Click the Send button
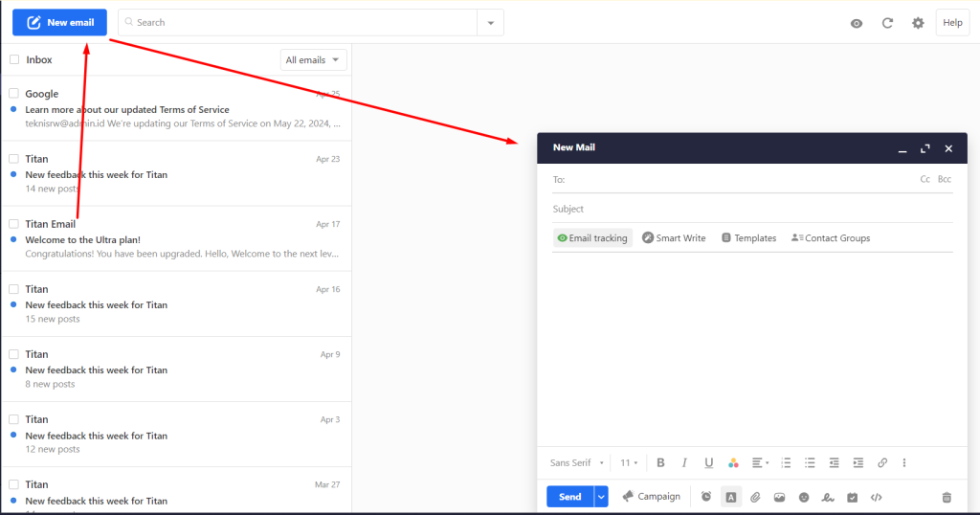This screenshot has width=980, height=515. click(x=570, y=497)
